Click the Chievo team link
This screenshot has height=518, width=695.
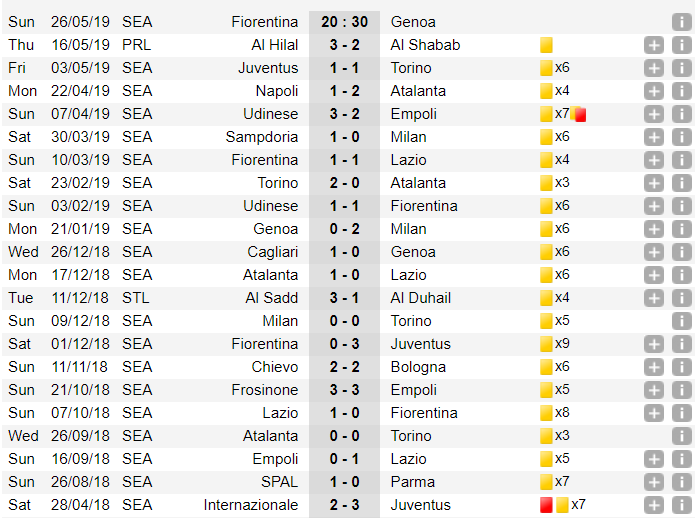pos(275,367)
